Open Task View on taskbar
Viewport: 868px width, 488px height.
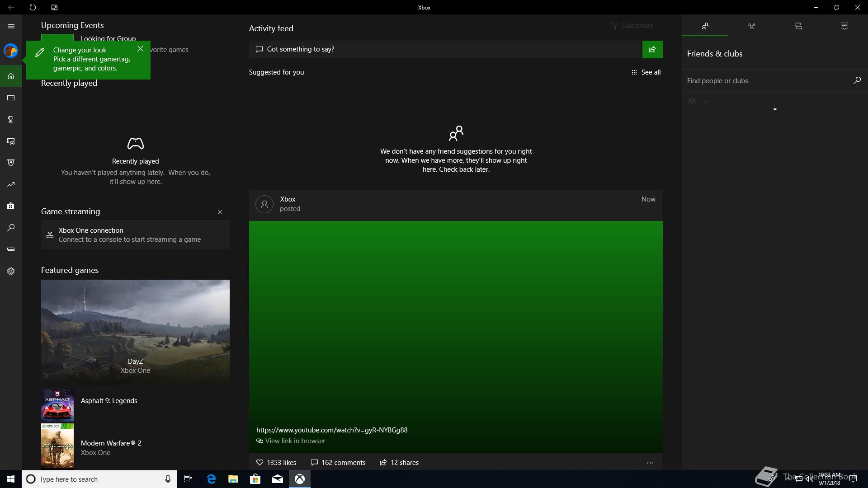point(188,479)
